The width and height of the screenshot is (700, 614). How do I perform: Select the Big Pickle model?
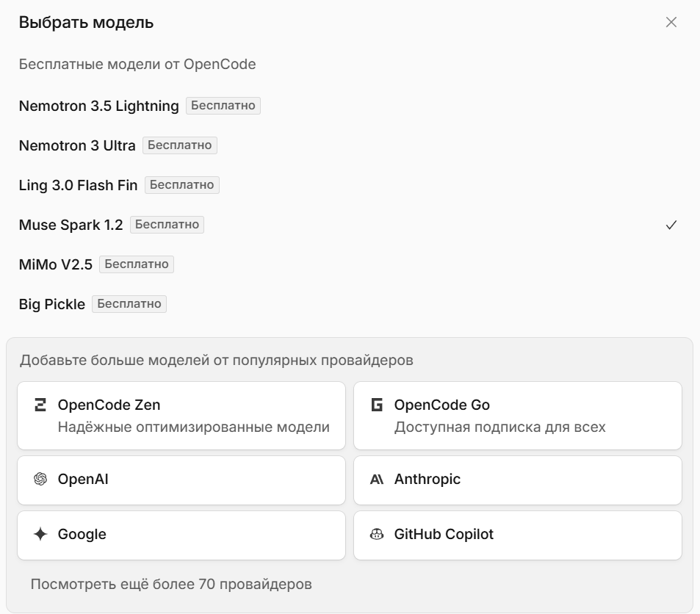click(350, 304)
